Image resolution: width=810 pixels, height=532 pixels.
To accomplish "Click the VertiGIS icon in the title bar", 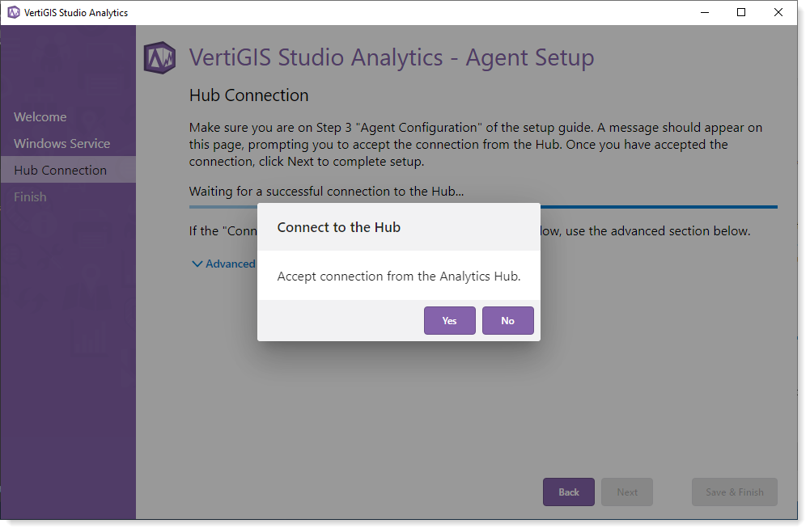I will (13, 13).
